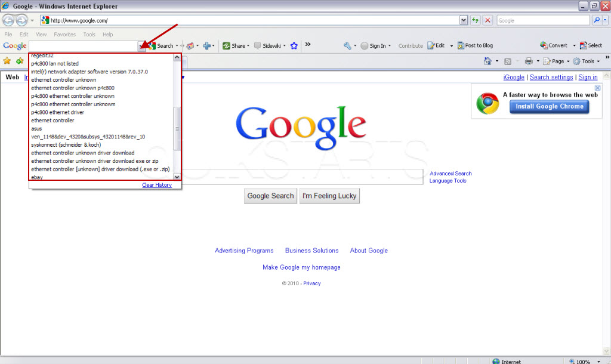611x364 pixels.
Task: Click Make Google my homepage link
Action: click(x=301, y=267)
